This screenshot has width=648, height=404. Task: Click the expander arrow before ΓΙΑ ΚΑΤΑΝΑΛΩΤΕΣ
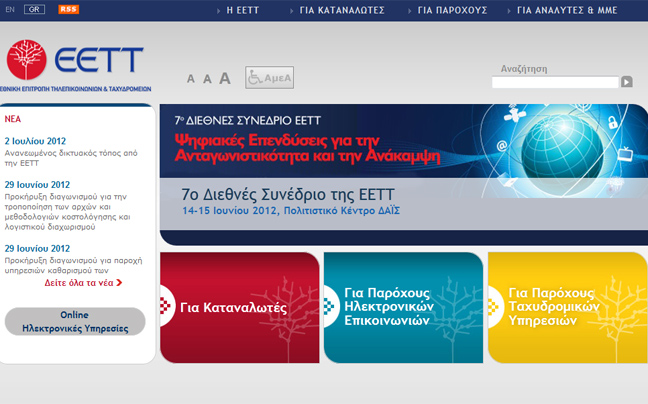292,11
